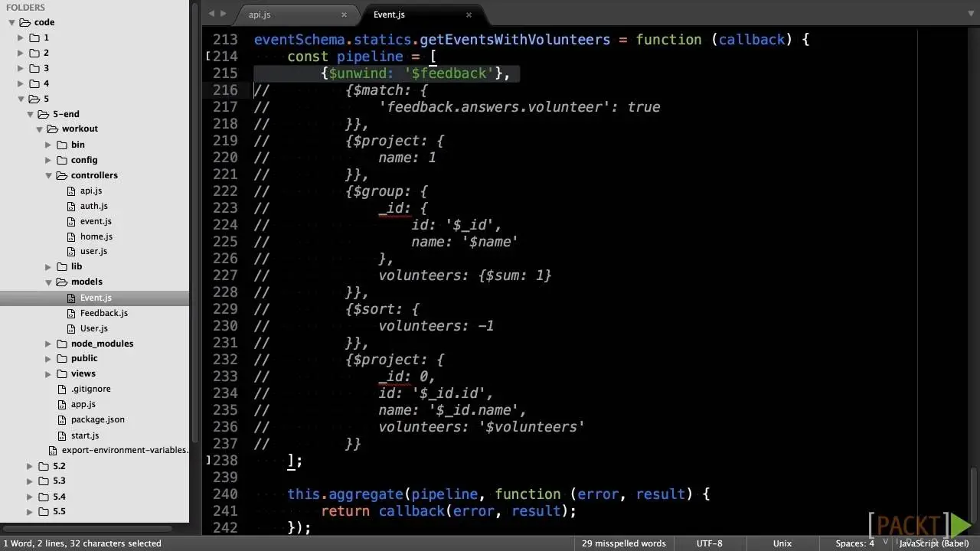Image resolution: width=980 pixels, height=551 pixels.
Task: Click the package.json file icon
Action: coord(64,419)
